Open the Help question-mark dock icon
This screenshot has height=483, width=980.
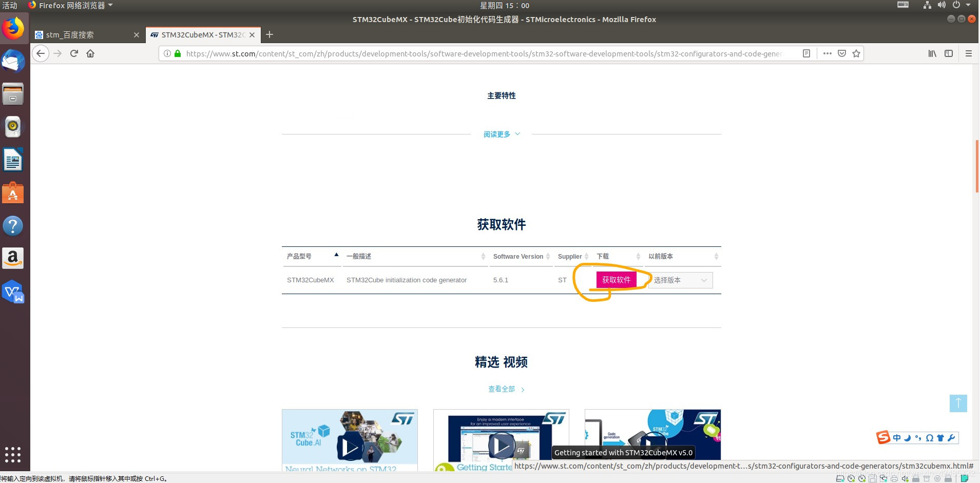[x=13, y=225]
